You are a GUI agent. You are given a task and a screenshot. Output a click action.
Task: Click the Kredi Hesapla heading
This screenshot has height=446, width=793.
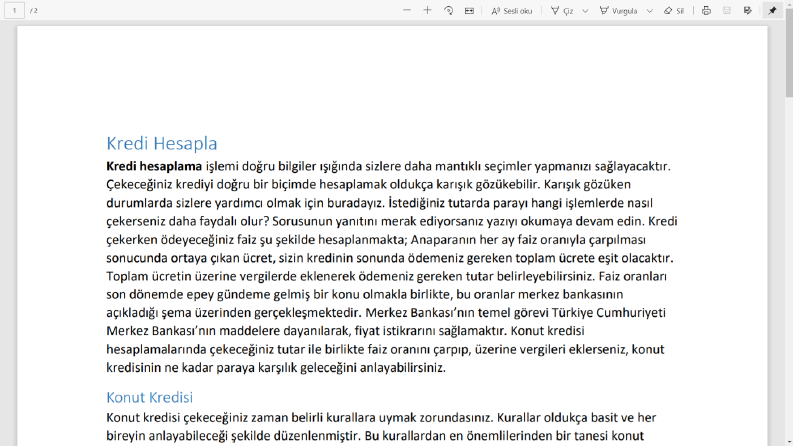click(x=161, y=144)
